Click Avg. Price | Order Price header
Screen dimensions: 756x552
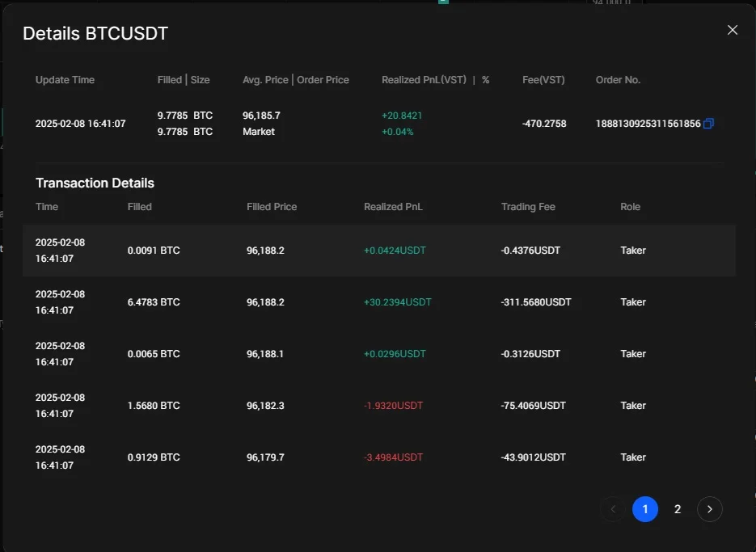point(296,80)
